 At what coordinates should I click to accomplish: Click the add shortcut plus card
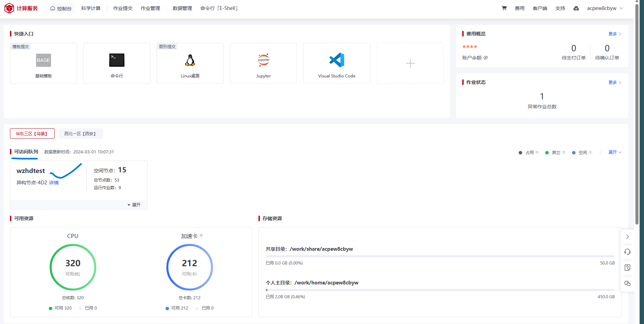[x=410, y=63]
